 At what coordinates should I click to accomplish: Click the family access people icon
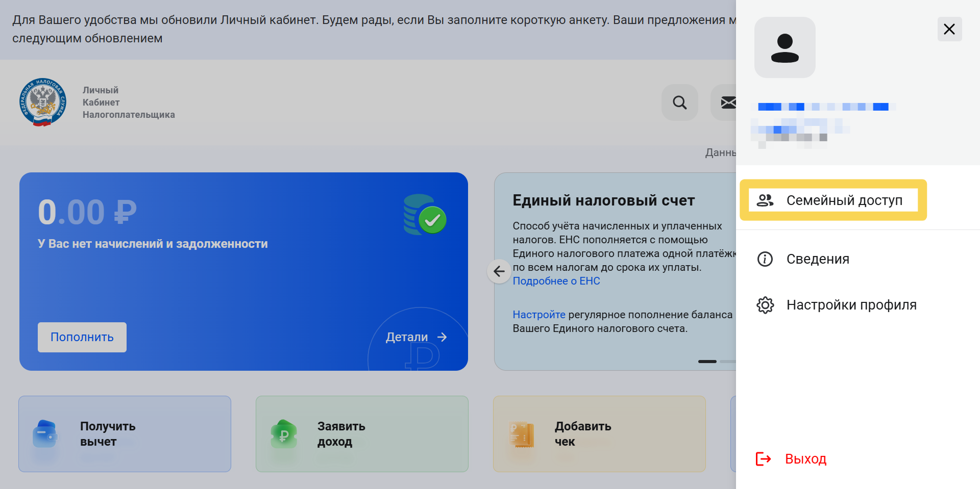pyautogui.click(x=765, y=200)
